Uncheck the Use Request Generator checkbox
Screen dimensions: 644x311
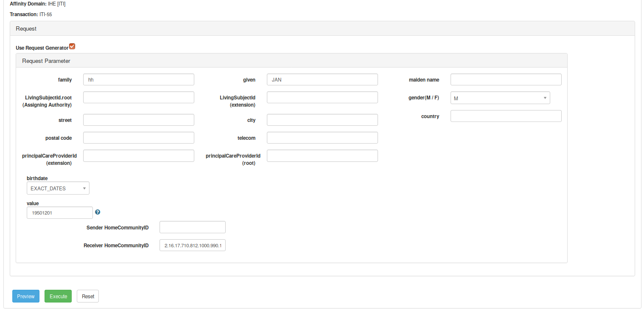tap(72, 46)
